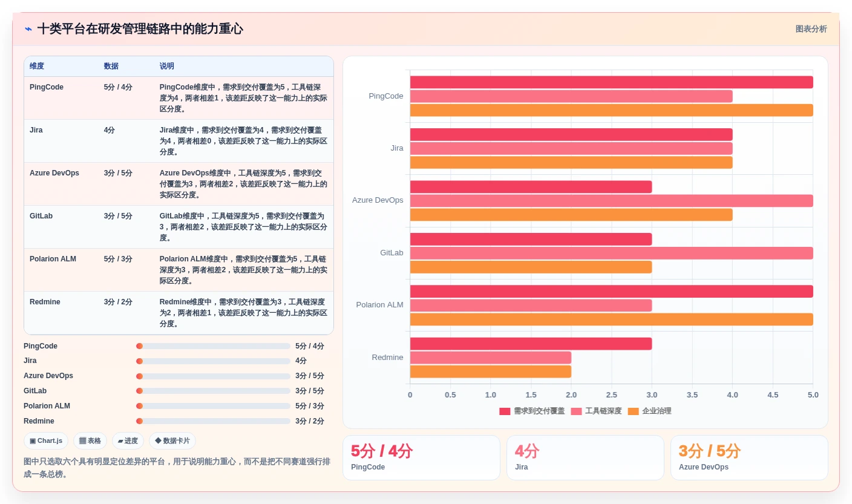Image resolution: width=852 pixels, height=504 pixels.
Task: Click the Azure DevOps progress bar
Action: 213,376
